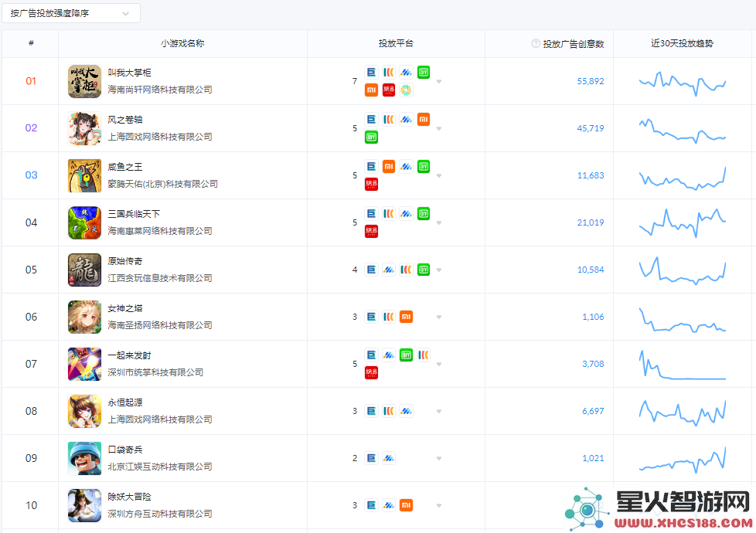Click the blue E icon in 三国兵临天下 row

[x=371, y=213]
